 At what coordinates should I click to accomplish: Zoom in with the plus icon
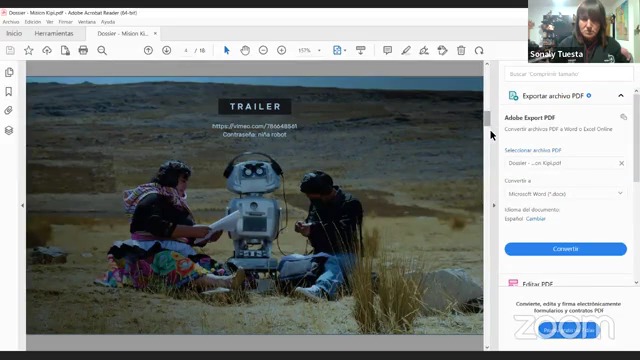282,50
